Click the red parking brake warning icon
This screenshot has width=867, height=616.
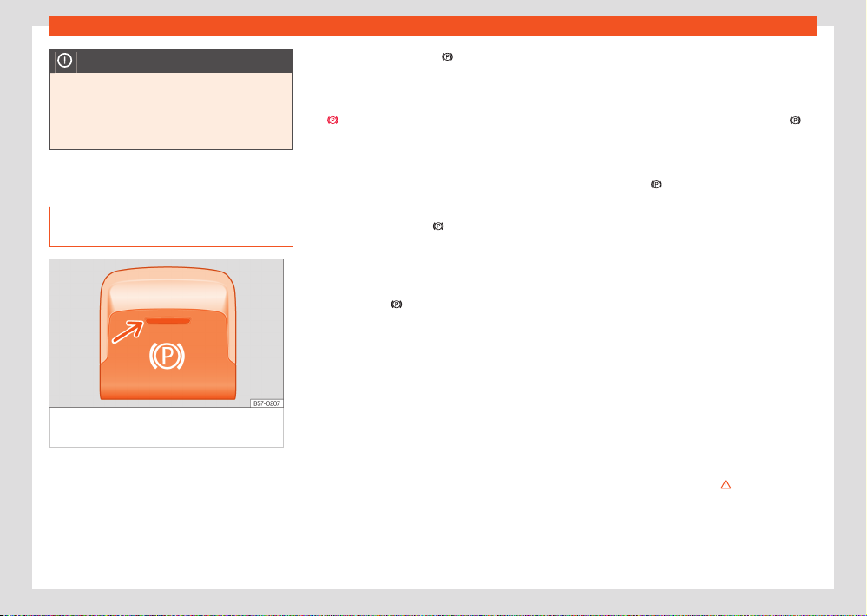tap(332, 121)
